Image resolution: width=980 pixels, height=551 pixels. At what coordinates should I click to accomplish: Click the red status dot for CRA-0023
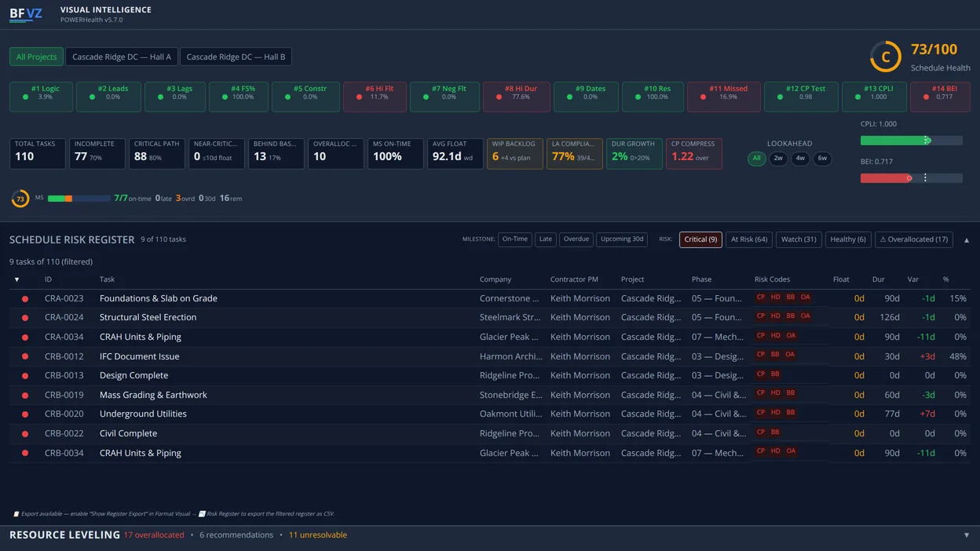(25, 299)
